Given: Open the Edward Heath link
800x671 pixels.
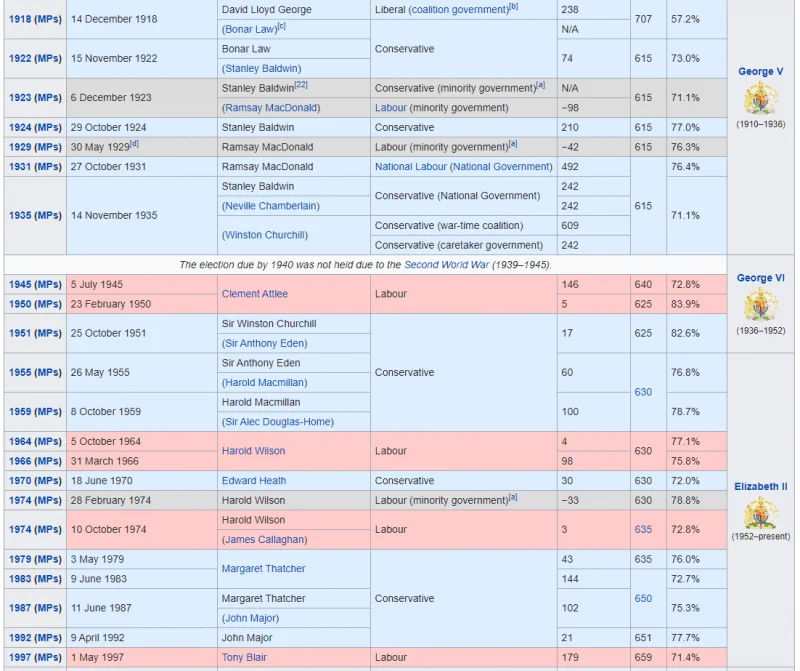Looking at the screenshot, I should pyautogui.click(x=254, y=481).
